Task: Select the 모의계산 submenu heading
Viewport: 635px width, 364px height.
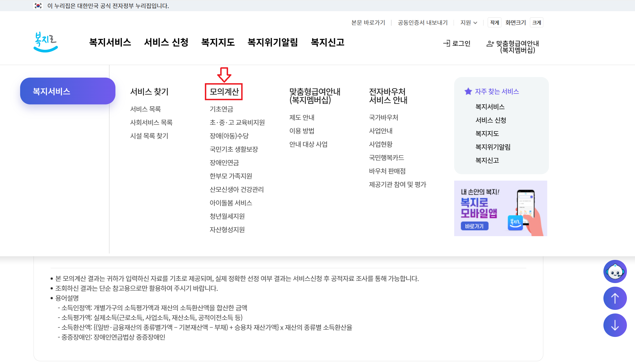Action: [224, 92]
